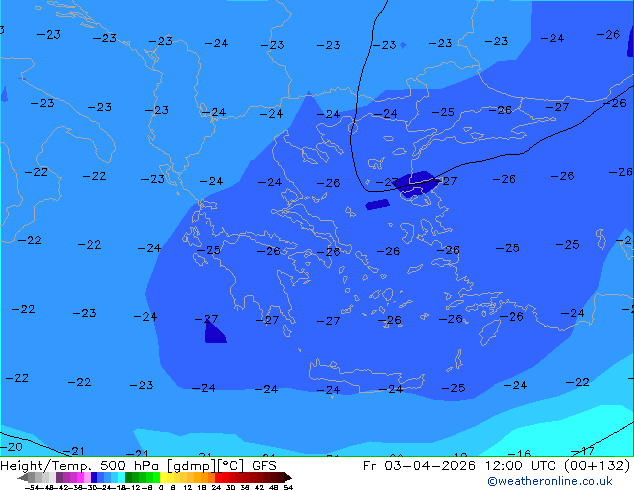Click the -17 temperature value on map

point(583,451)
